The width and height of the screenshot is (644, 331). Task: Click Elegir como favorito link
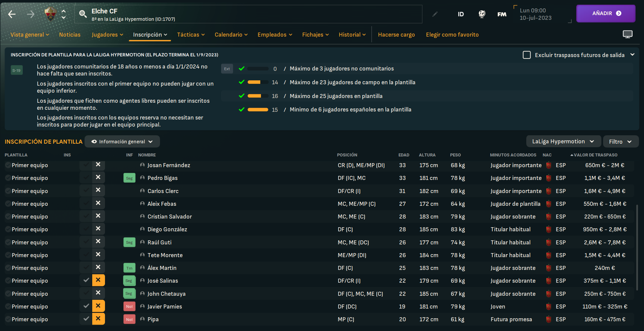(452, 35)
